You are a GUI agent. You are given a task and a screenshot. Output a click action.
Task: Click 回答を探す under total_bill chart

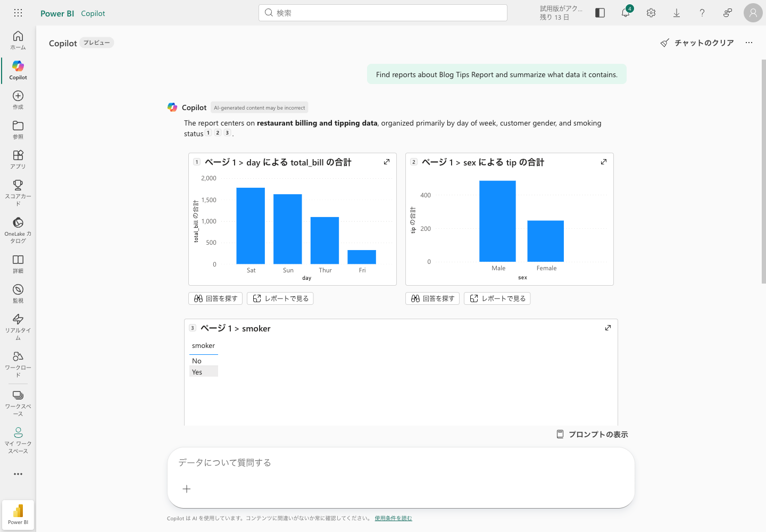(x=215, y=298)
